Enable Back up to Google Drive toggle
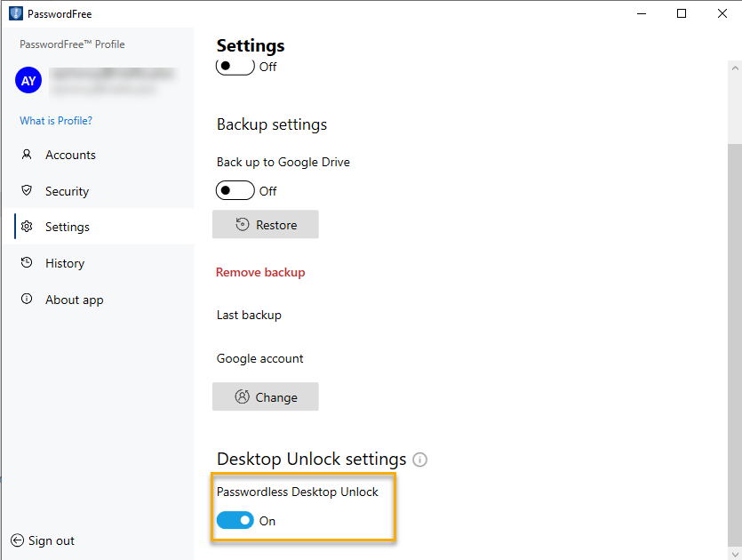This screenshot has width=742, height=560. point(235,191)
